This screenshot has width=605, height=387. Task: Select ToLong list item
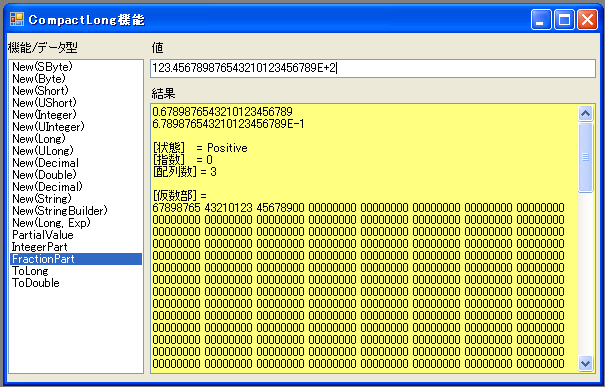[76, 271]
